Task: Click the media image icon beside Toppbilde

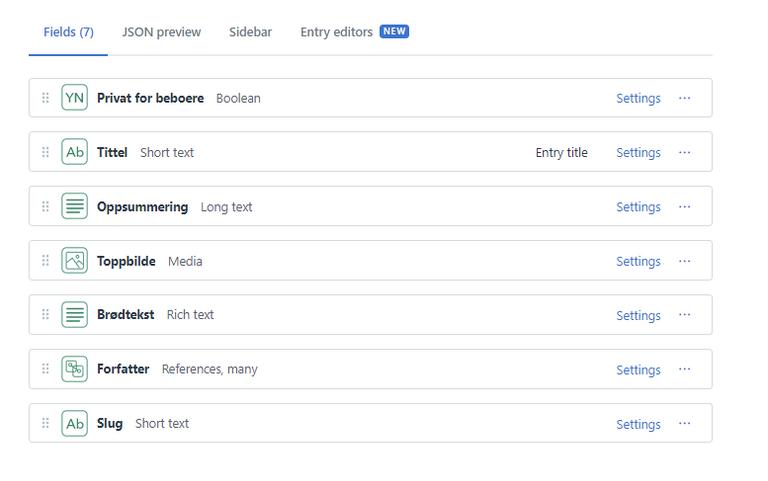Action: point(74,261)
